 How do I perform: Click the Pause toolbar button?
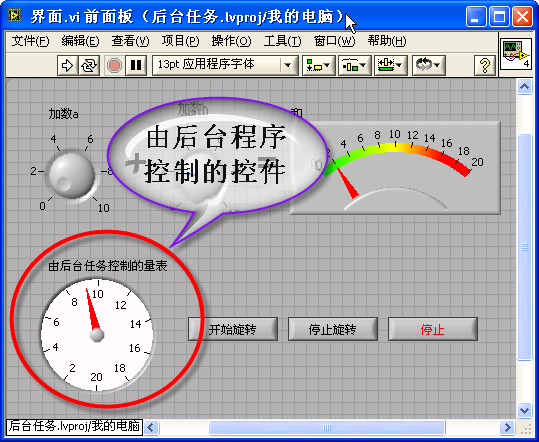coord(136,65)
